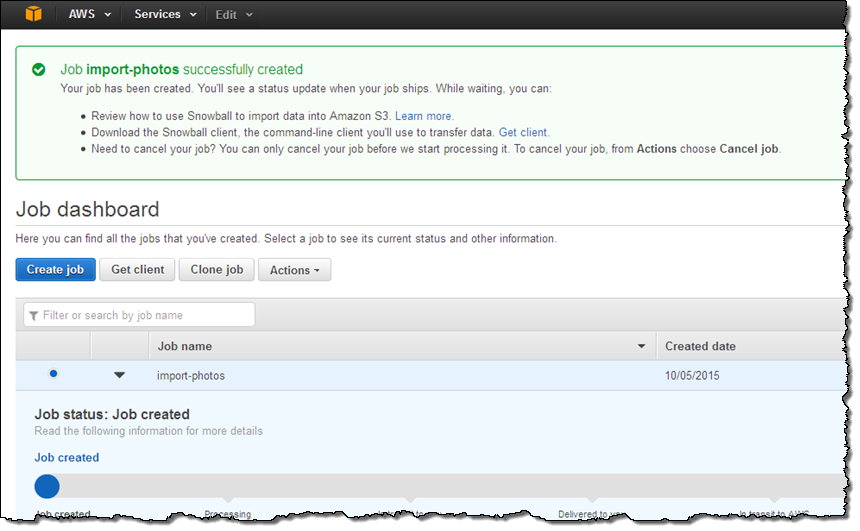This screenshot has width=860, height=531.
Task: Click the AWS orange cube logo
Action: point(35,14)
